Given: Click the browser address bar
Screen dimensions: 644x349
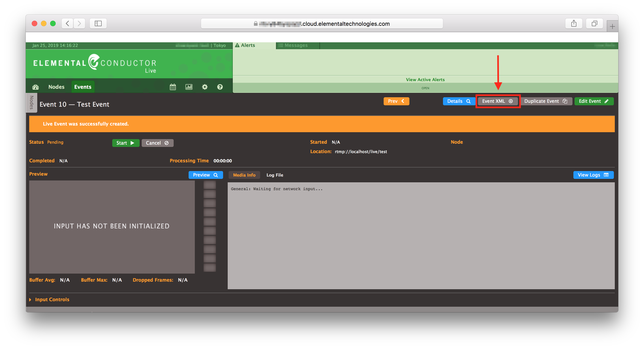Looking at the screenshot, I should [322, 23].
